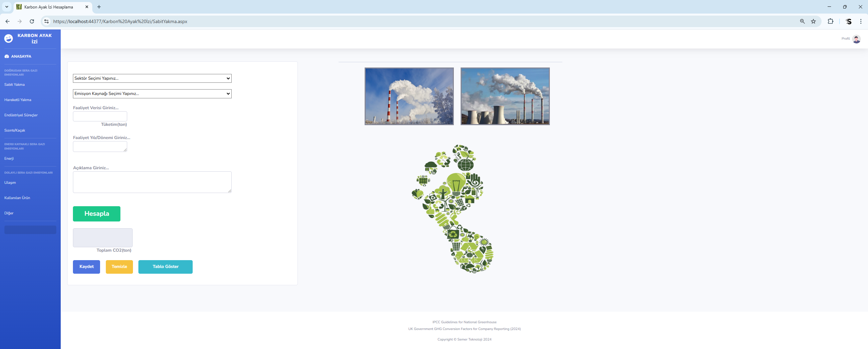Click the green footprint image
The height and width of the screenshot is (349, 868).
[453, 209]
